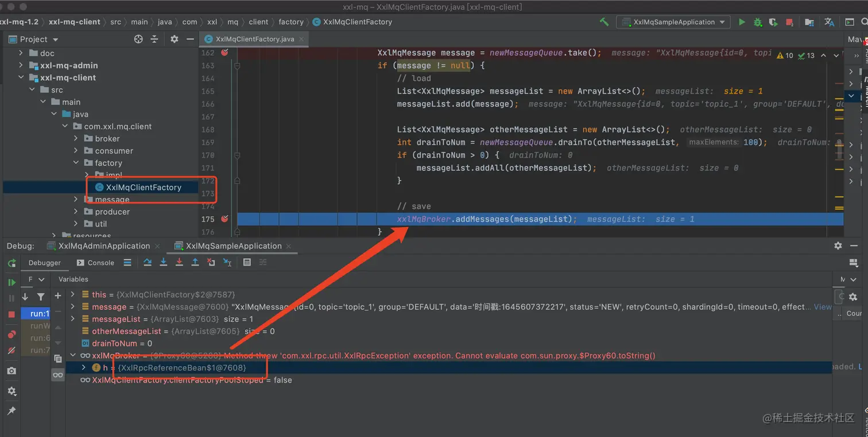Resume program with green play-bar icon
The image size is (868, 437).
pos(11,283)
